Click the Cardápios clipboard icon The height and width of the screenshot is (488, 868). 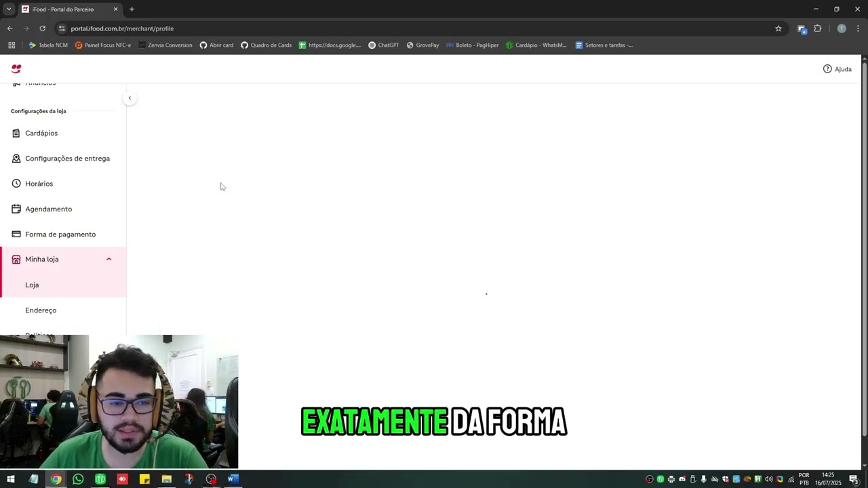pos(16,134)
